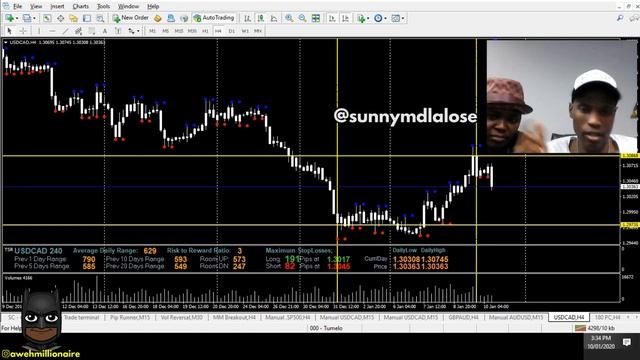Open the Indicators list icon
This screenshot has width=640, height=360.
click(361, 18)
